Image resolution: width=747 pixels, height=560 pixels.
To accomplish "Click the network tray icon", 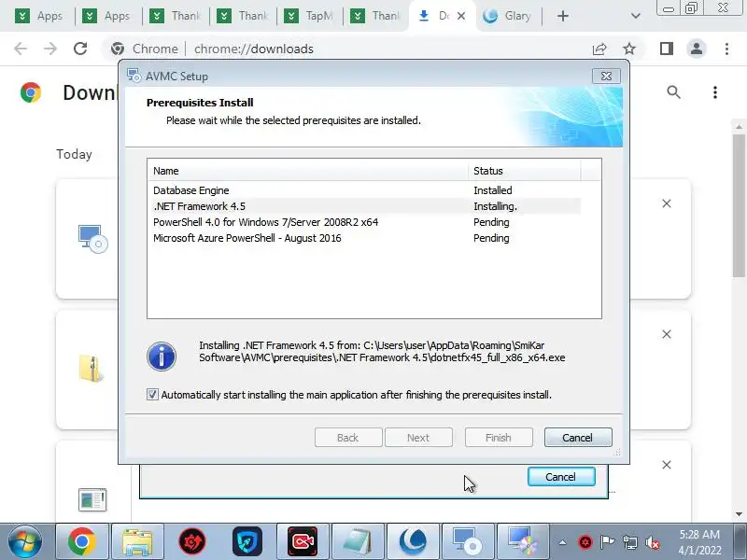I will click(x=629, y=542).
